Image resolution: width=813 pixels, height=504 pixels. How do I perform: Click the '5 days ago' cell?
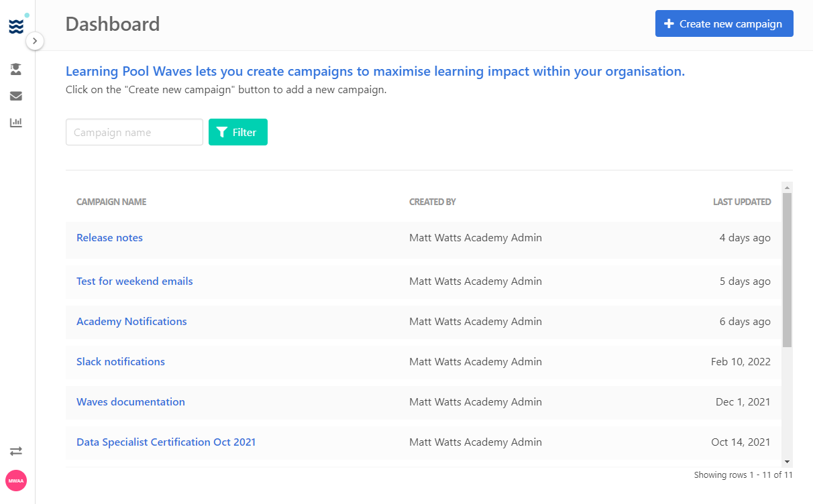coord(745,281)
